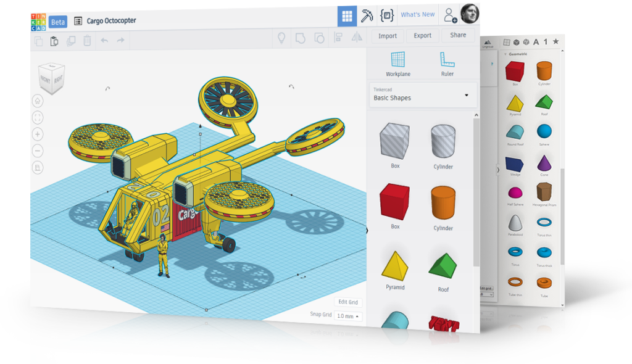Click the workplane grid tab in back window
The image size is (632, 364).
coord(507,43)
